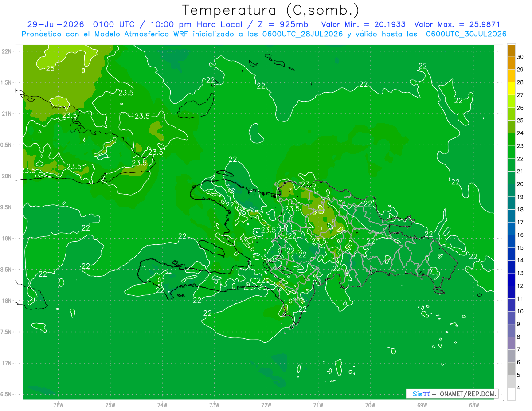This screenshot has width=532, height=411.
Task: Click the '76W' longitude axis label
Action: [x=58, y=405]
